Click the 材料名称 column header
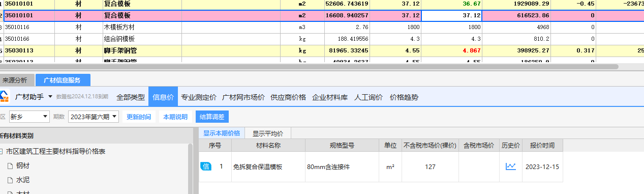Image resolution: width=644 pixels, height=194 pixels. pyautogui.click(x=268, y=145)
